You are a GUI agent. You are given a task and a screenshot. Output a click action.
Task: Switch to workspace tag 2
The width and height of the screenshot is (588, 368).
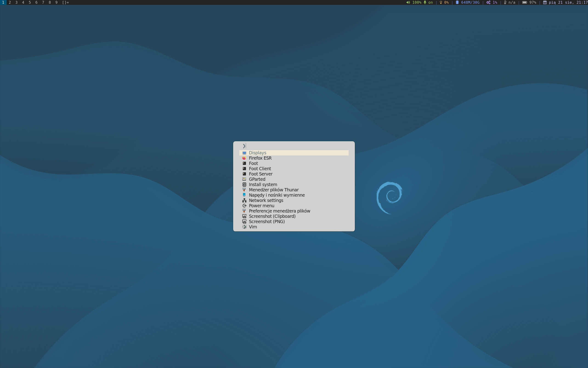(x=10, y=3)
